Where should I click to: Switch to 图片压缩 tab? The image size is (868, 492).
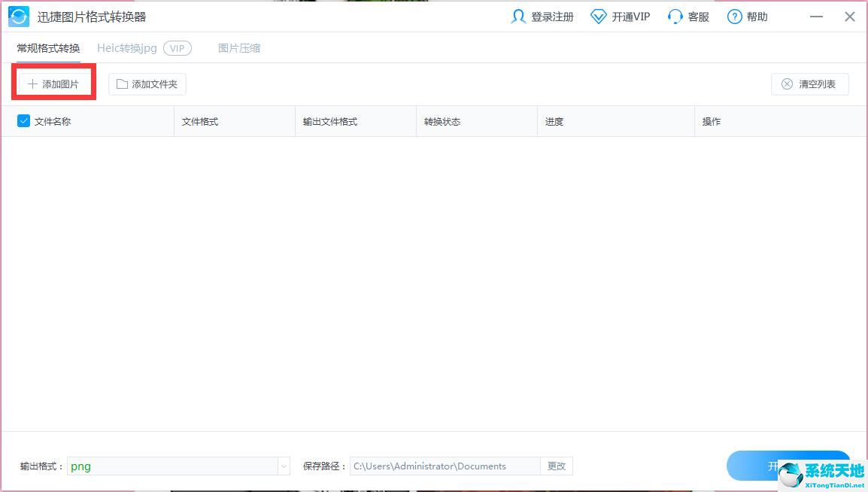239,48
